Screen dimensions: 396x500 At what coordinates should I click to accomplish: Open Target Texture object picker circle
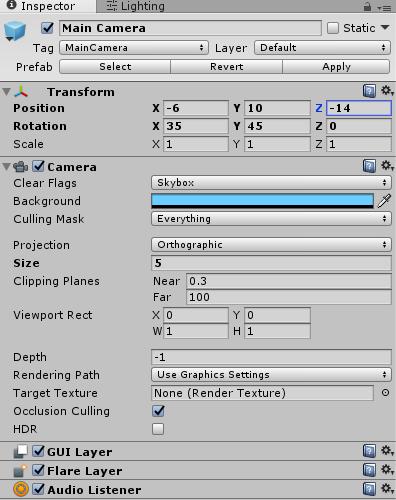(x=385, y=393)
